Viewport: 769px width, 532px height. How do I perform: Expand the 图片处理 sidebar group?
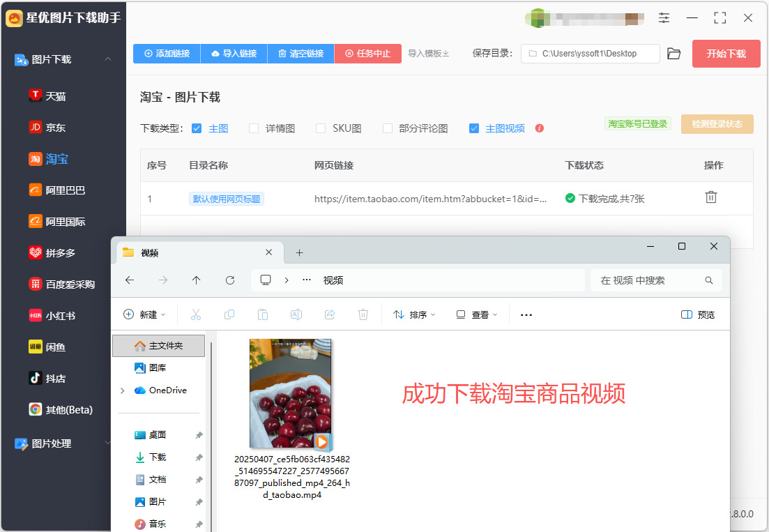pyautogui.click(x=108, y=443)
